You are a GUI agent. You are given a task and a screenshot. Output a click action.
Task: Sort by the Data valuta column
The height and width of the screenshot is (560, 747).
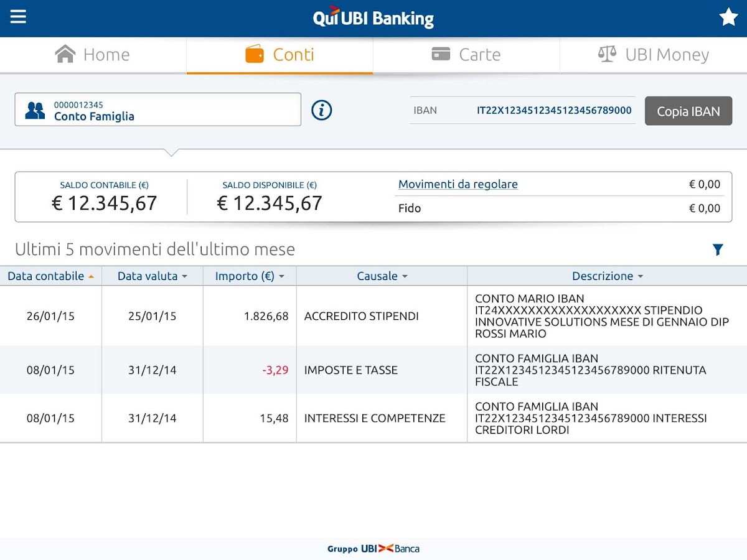pos(153,276)
